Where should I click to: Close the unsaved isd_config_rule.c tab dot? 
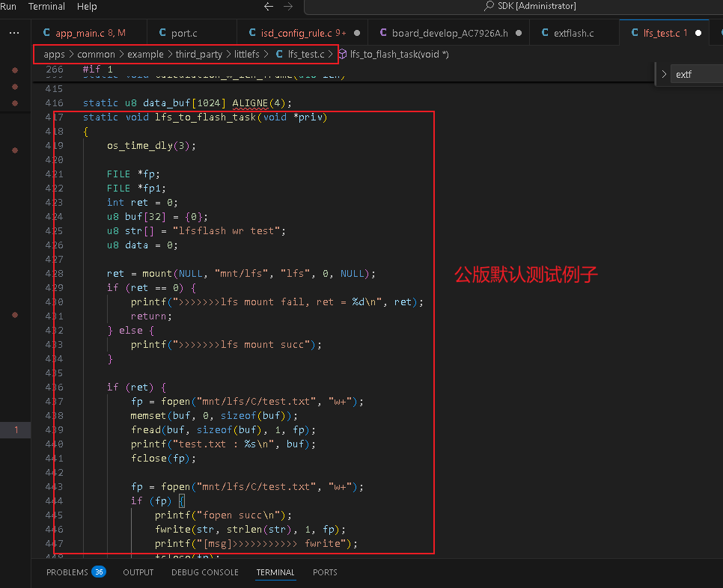357,33
